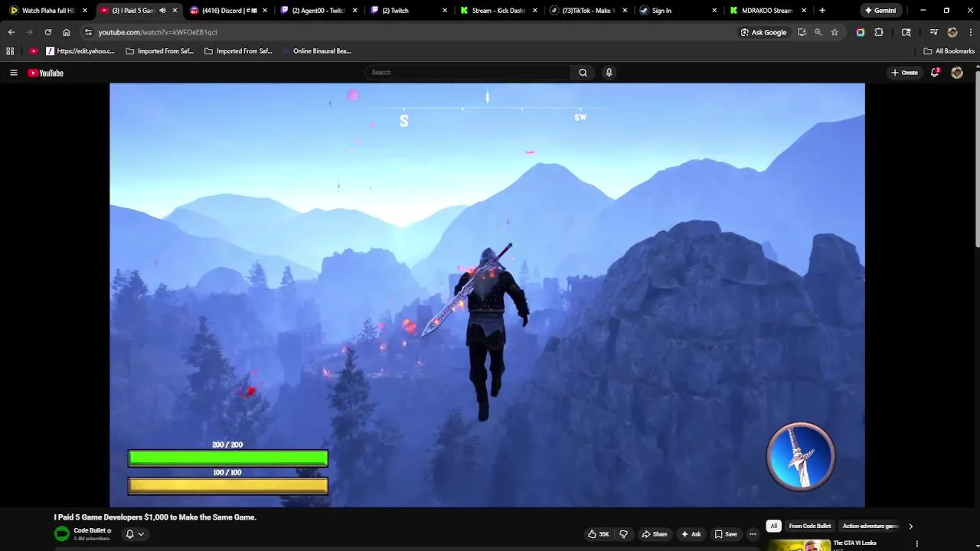980x551 pixels.
Task: Open the Code Bullet channel name link
Action: [x=90, y=530]
